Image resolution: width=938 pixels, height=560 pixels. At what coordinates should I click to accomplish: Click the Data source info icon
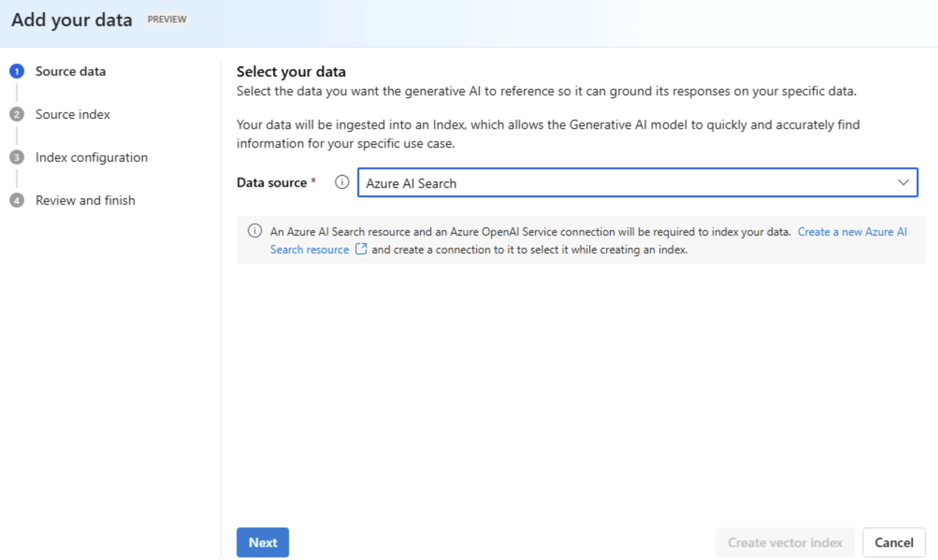pyautogui.click(x=342, y=182)
